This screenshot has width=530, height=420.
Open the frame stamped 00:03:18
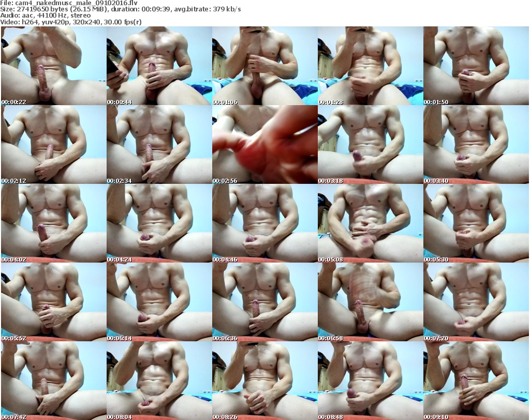pyautogui.click(x=370, y=144)
